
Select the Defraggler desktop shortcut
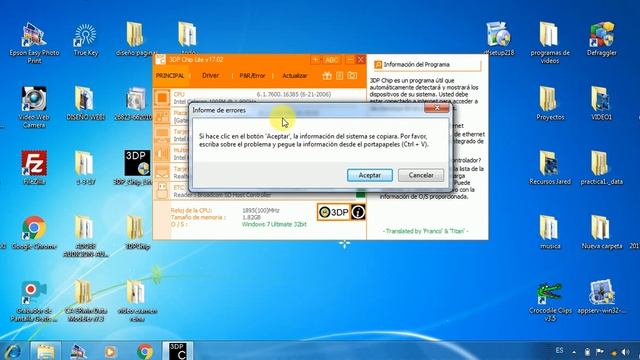pos(601,39)
